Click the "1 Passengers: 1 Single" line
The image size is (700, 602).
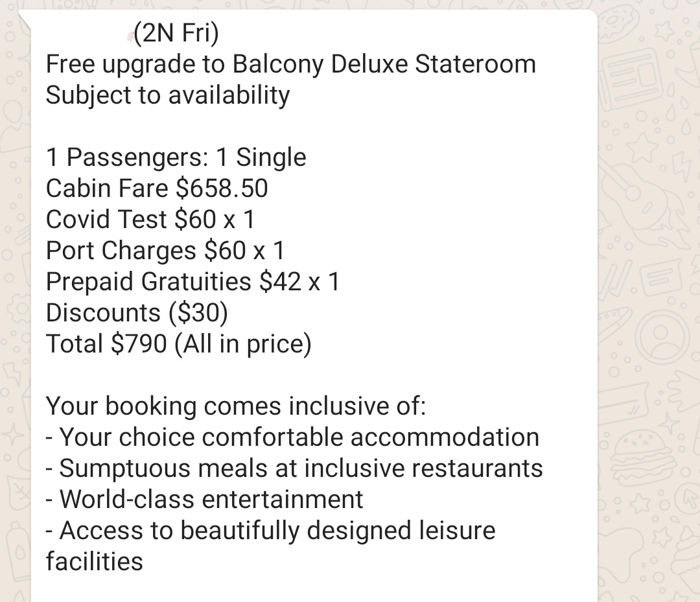[x=176, y=157]
